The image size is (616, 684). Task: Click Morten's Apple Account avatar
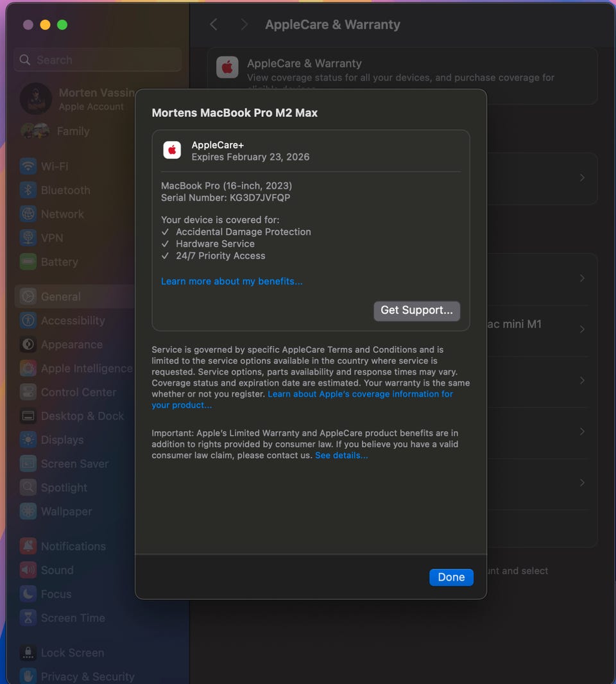click(36, 99)
